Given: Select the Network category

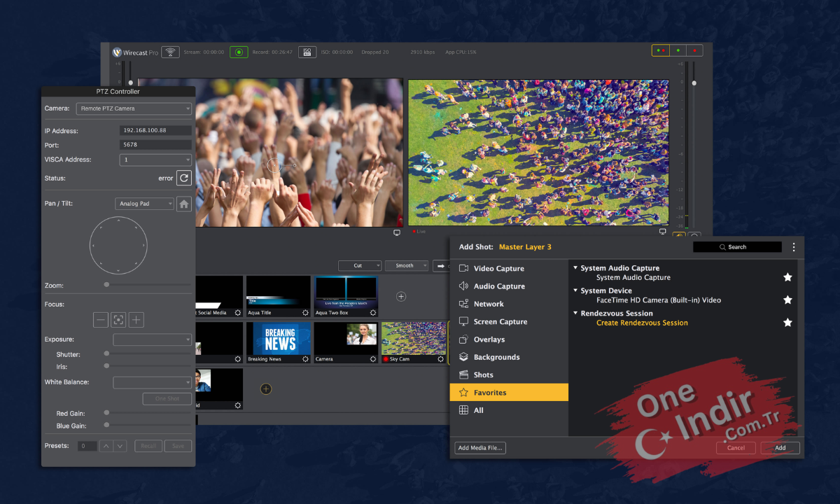Looking at the screenshot, I should tap(509, 304).
